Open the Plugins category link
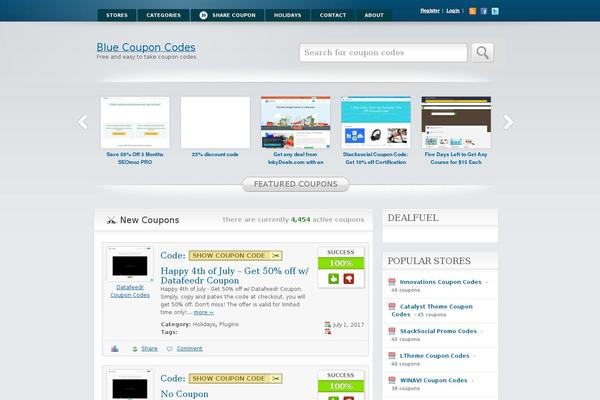Image resolution: width=600 pixels, height=400 pixels. pos(229,324)
